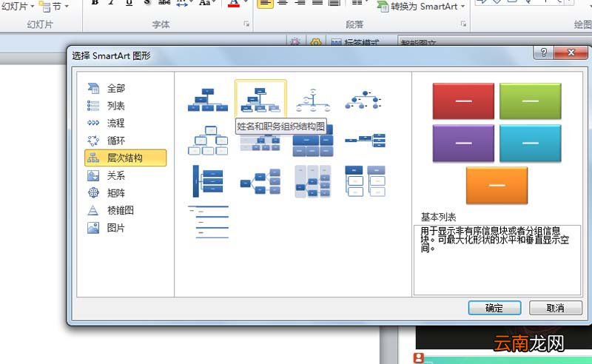Toggle the highlighted align left button
This screenshot has height=364, width=592.
[x=266, y=4]
